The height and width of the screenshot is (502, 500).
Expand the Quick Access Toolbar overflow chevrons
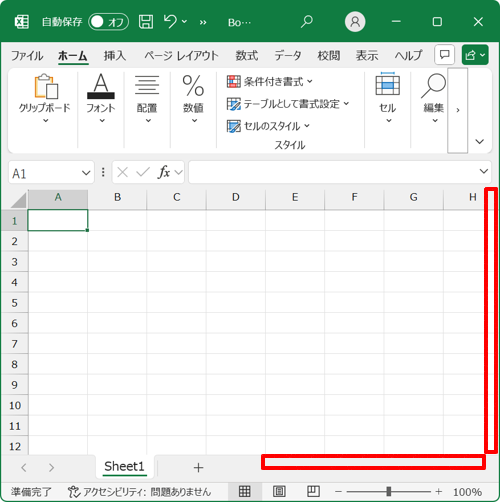(x=203, y=23)
